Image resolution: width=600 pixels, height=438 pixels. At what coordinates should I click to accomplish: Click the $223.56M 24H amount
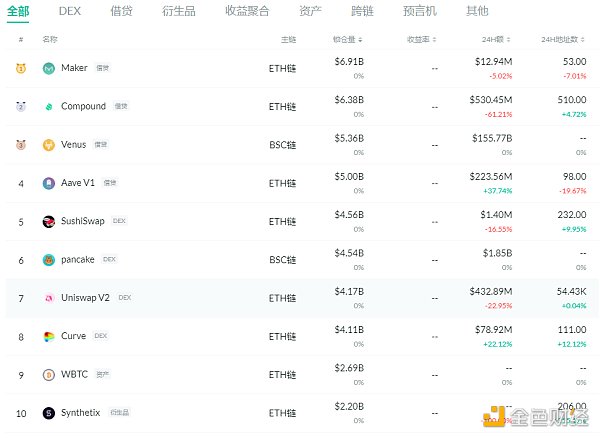click(491, 176)
